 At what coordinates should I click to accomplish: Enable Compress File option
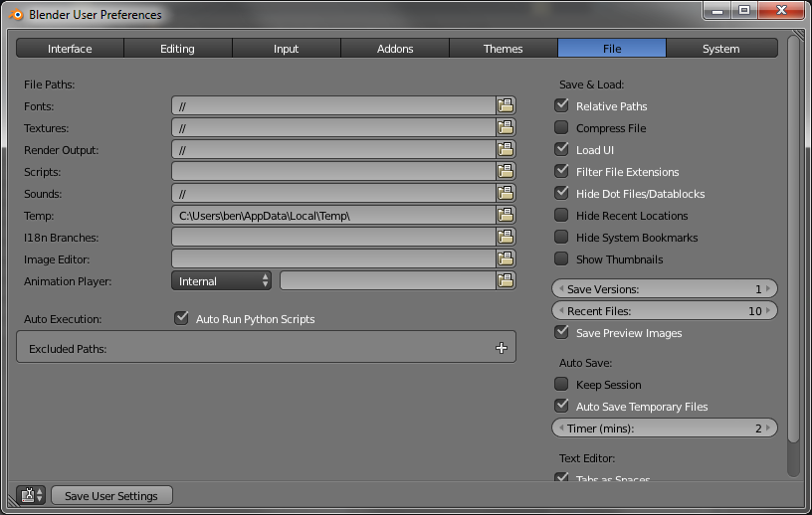[561, 127]
